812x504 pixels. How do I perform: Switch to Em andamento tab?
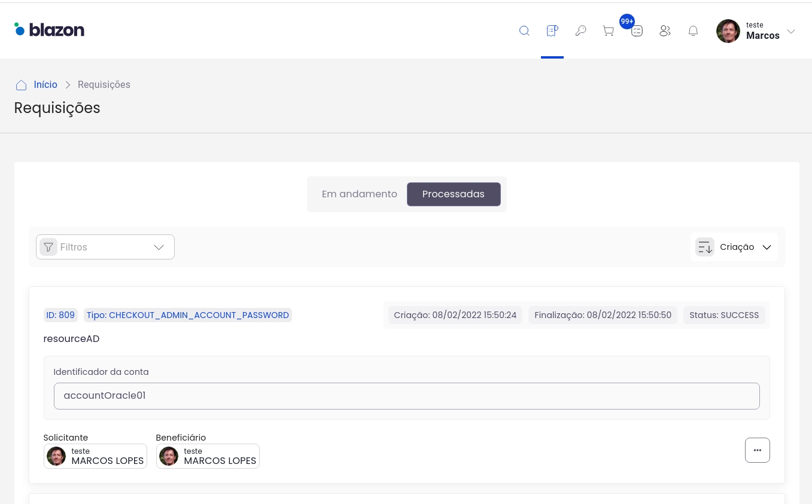tap(359, 194)
